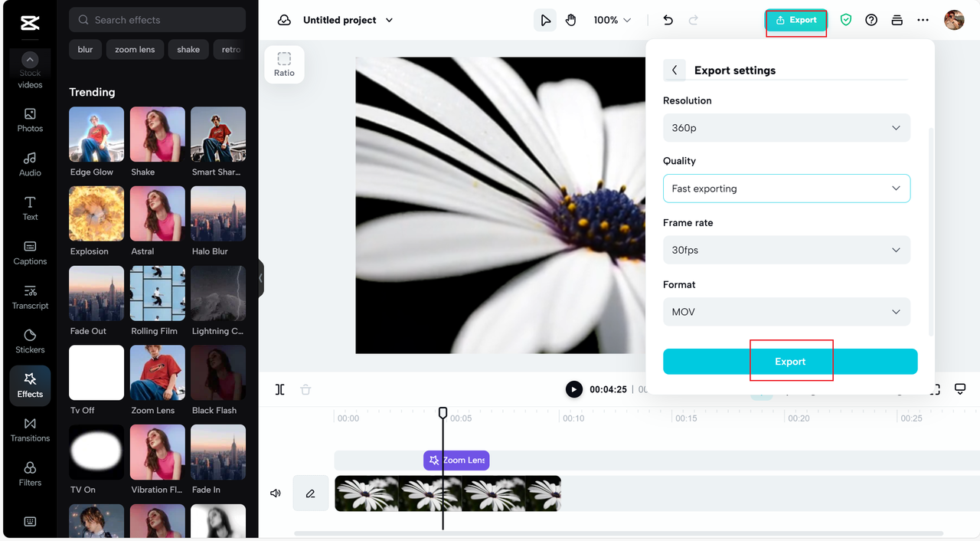Screen dimensions: 980x541
Task: Open the Text panel
Action: coord(30,208)
